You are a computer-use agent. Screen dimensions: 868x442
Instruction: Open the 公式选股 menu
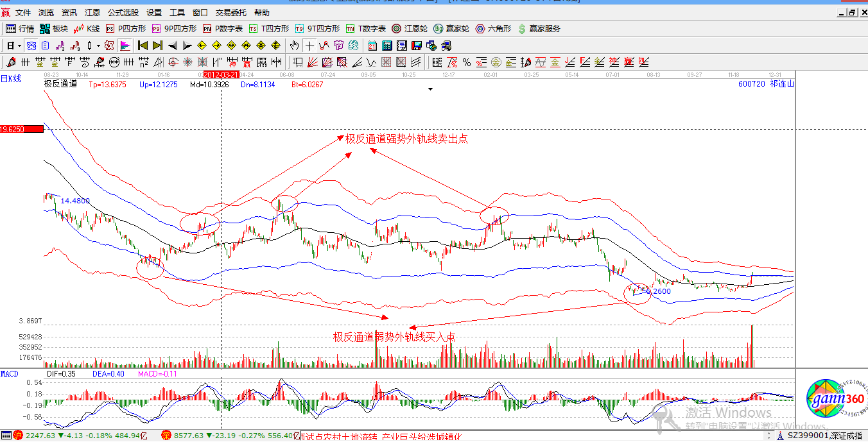tap(123, 12)
